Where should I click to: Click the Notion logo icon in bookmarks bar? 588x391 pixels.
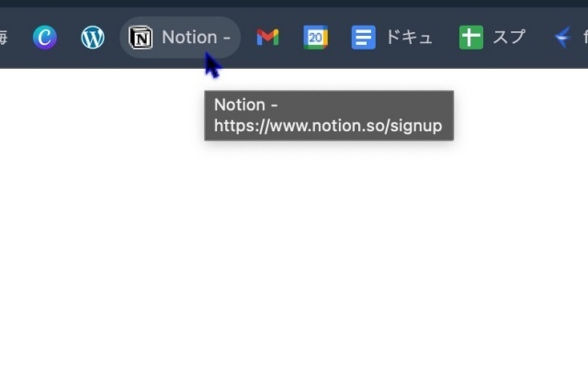pyautogui.click(x=141, y=37)
